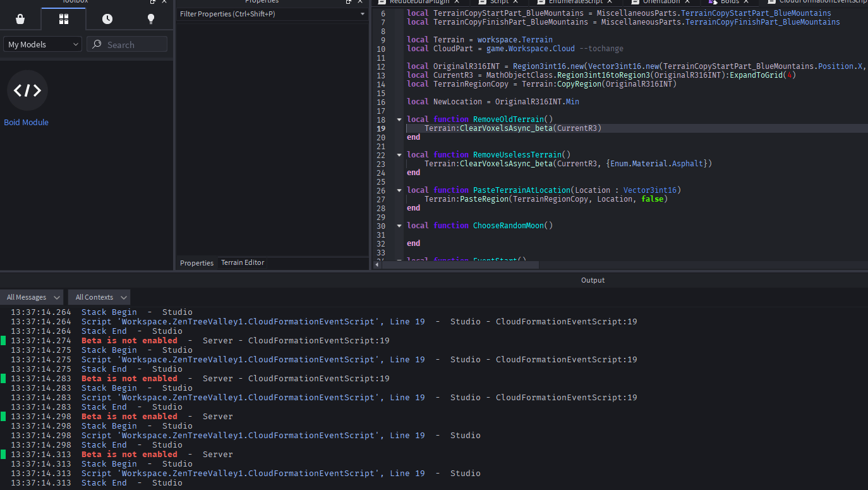Click the RemoveUselessTerrain function name

[x=517, y=155]
